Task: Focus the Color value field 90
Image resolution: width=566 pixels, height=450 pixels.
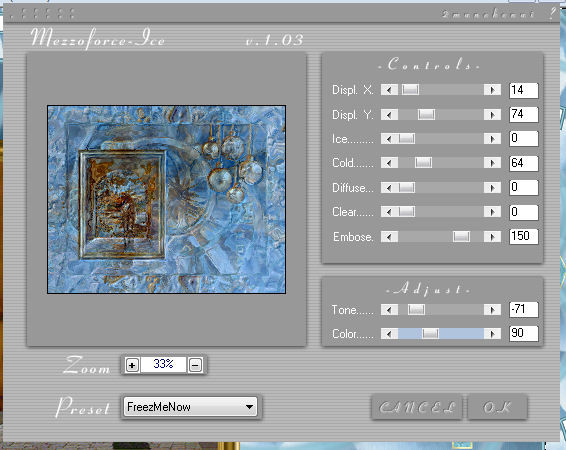Action: coord(524,333)
